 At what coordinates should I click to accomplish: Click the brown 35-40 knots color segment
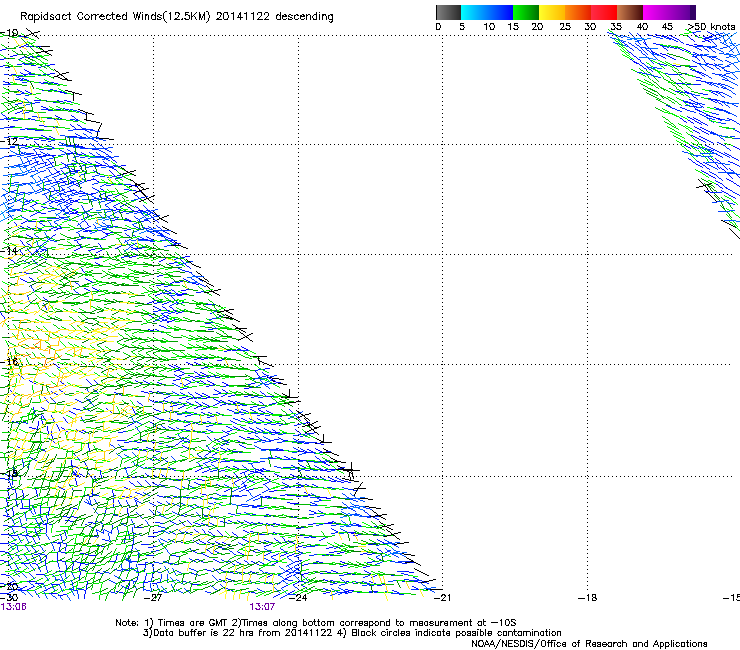[x=630, y=12]
